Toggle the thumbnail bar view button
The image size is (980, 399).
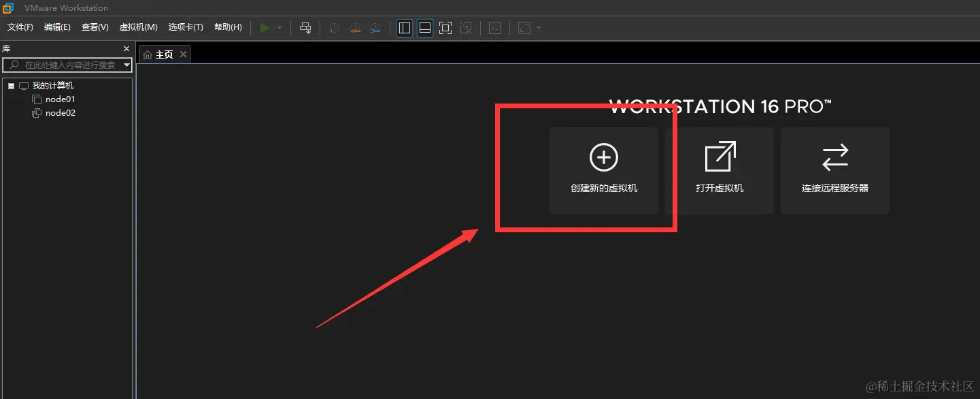[425, 28]
